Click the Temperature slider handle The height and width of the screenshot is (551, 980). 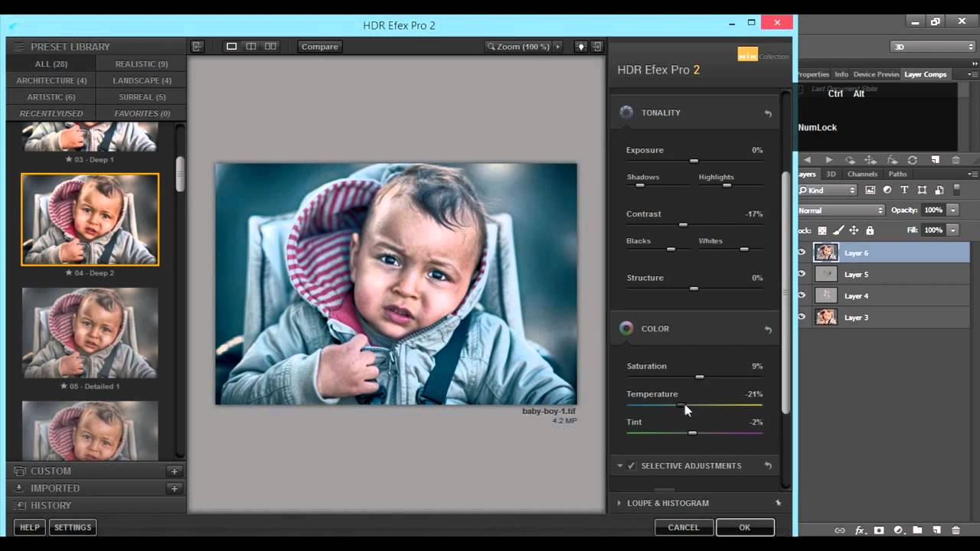(680, 405)
